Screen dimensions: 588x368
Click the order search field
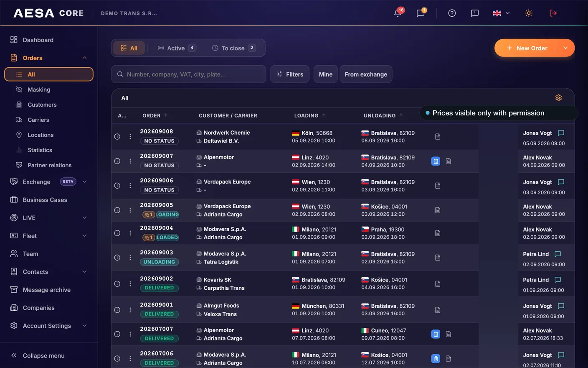click(189, 74)
